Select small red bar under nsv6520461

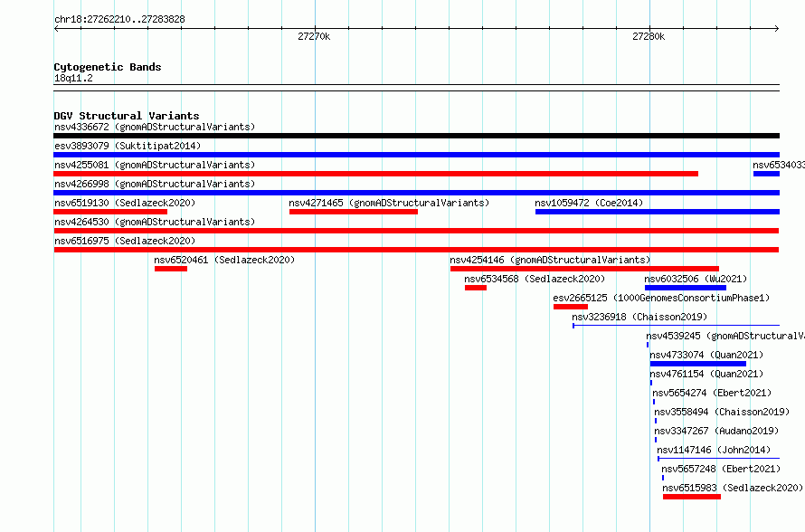[171, 269]
